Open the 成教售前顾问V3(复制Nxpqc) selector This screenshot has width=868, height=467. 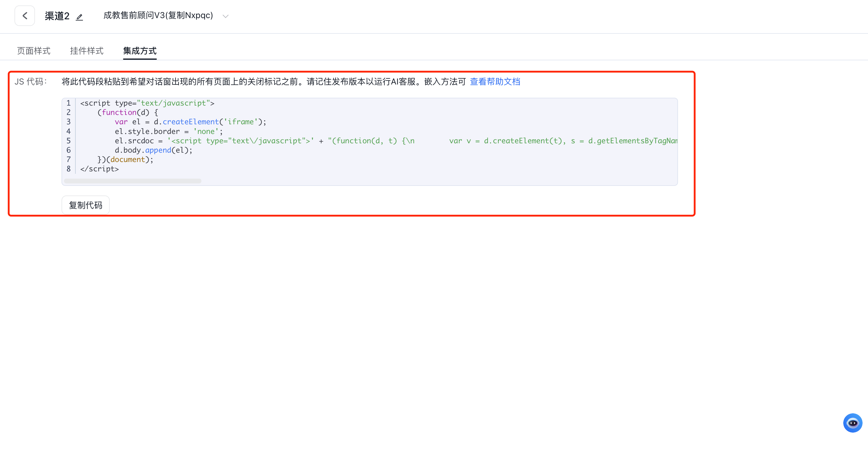(x=158, y=15)
